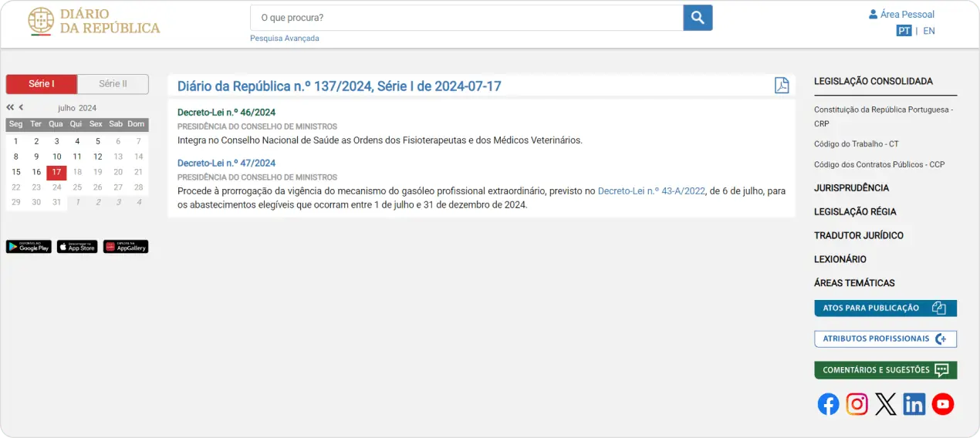Click the 'Integra no Conselho Nacional de Saúde' summary
Image resolution: width=980 pixels, height=438 pixels.
(x=380, y=140)
